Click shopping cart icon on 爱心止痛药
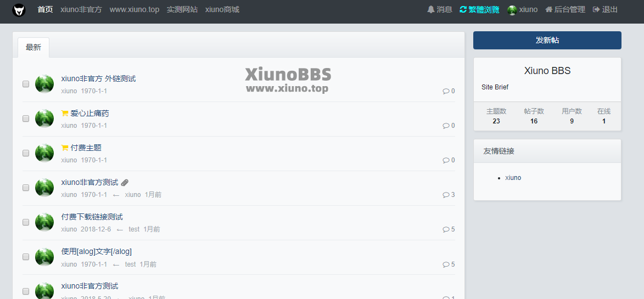Viewport: 644px width, 299px height. [64, 113]
